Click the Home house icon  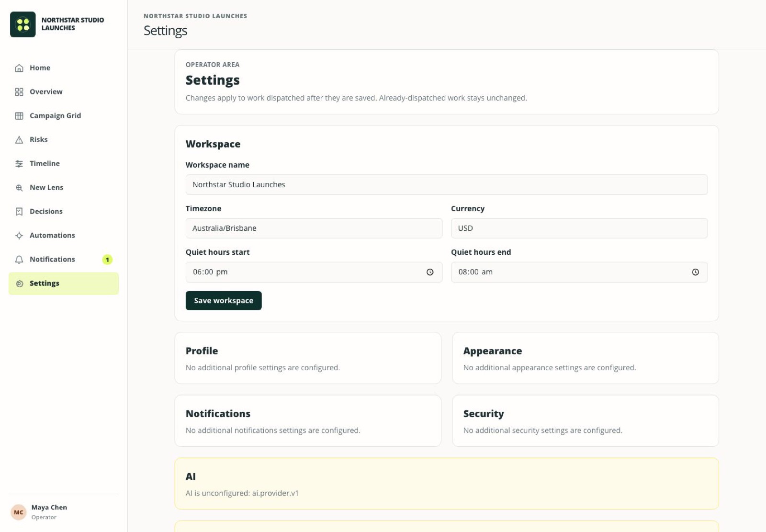[19, 68]
